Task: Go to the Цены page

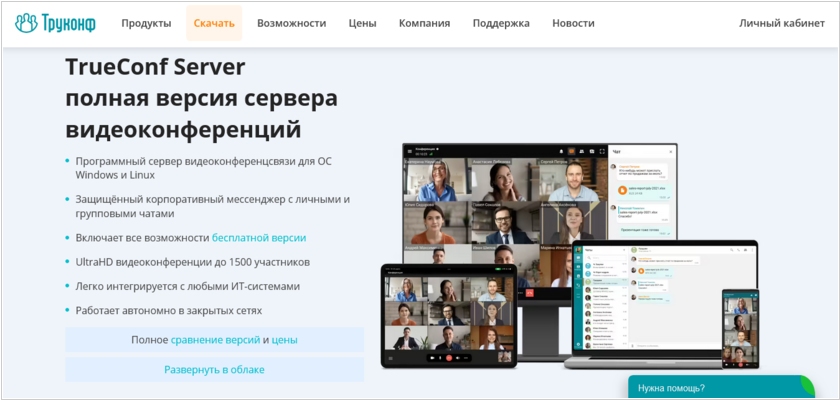Action: click(363, 23)
